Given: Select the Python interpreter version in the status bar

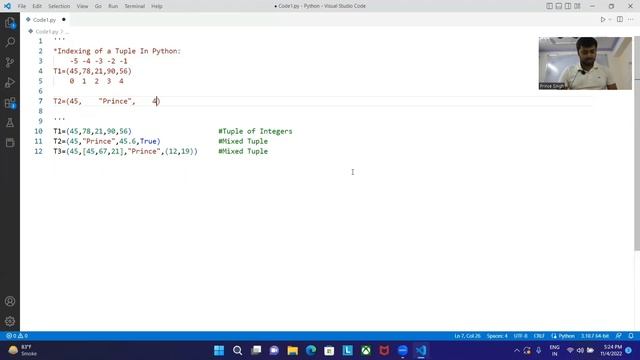Looking at the screenshot, I should click(595, 336).
